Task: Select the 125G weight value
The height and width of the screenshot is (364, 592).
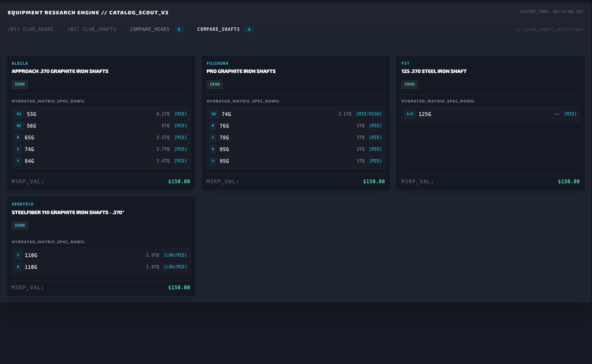Action: pos(425,114)
